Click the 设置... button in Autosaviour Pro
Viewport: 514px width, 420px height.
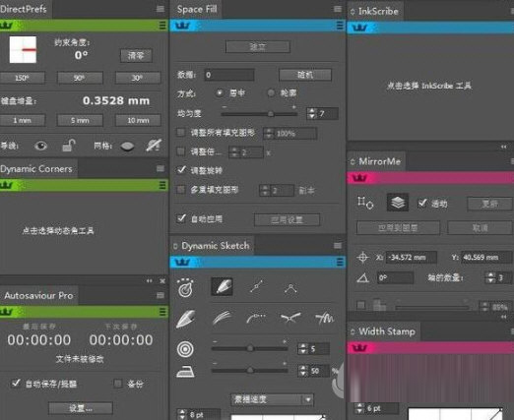(81, 408)
